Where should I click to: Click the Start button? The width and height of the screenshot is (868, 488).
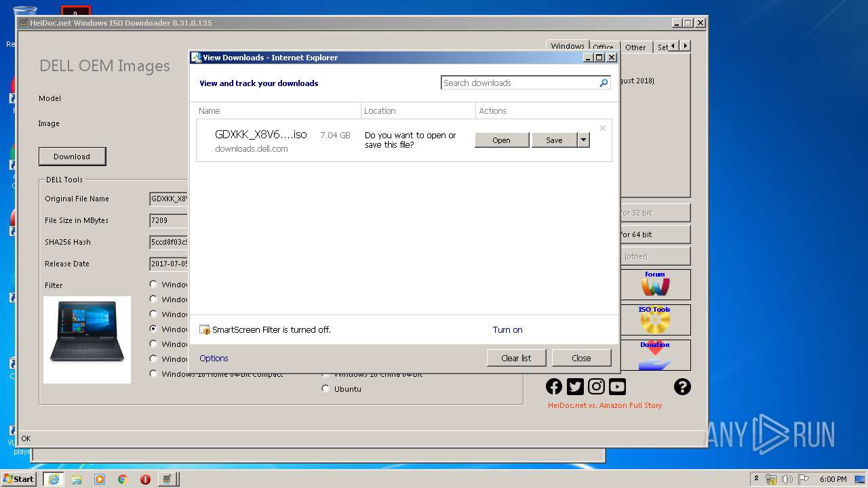tap(18, 479)
